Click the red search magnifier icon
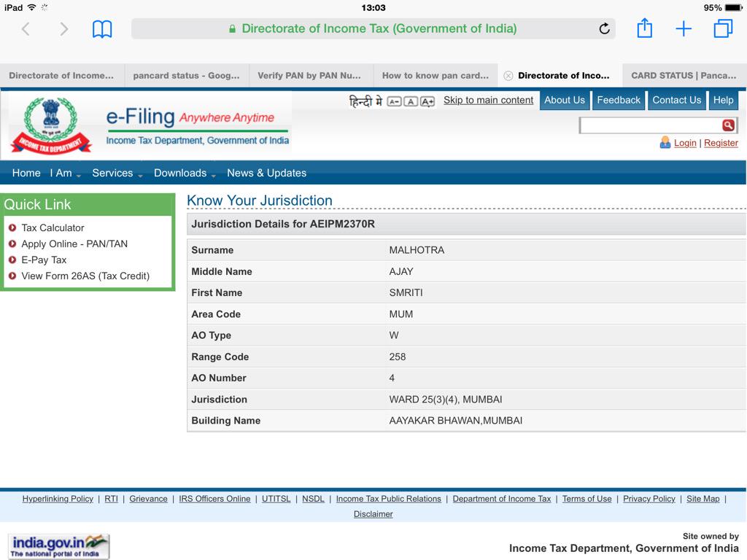The height and width of the screenshot is (560, 747). point(728,125)
